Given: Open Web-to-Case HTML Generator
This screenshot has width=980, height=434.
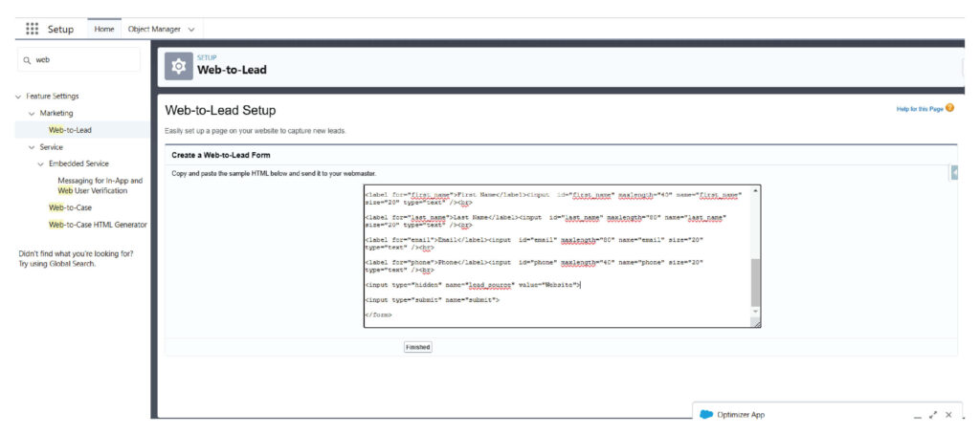Looking at the screenshot, I should click(x=99, y=225).
